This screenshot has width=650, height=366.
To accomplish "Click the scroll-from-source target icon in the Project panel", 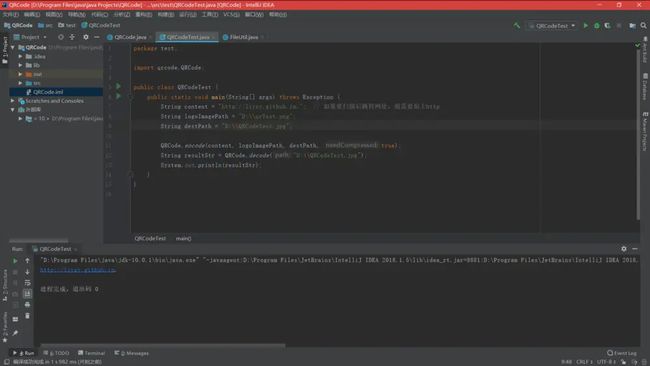I will click(61, 37).
